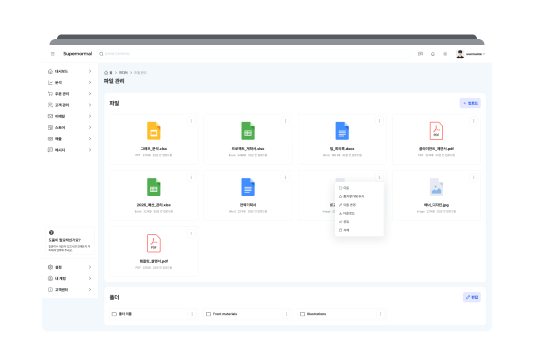
Task: Toggle the hamburger menu beside Supernormal logo
Action: [52, 54]
